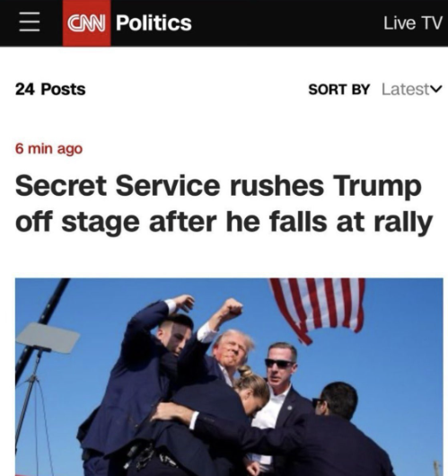This screenshot has height=476, width=448.
Task: Click the black header bar empty area
Action: 286,23
